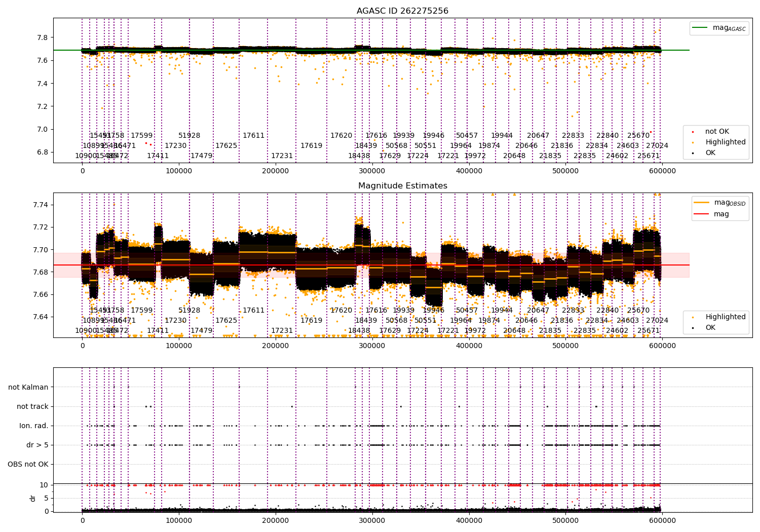The width and height of the screenshot is (760, 532).
Task: Click obsid label 25671 in Magnitude Estimates plot
Action: (649, 331)
